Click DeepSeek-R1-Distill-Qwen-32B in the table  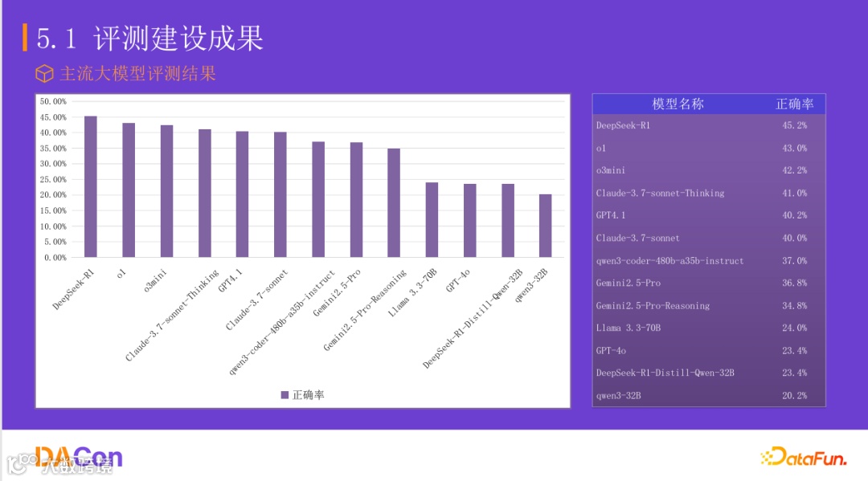(665, 373)
